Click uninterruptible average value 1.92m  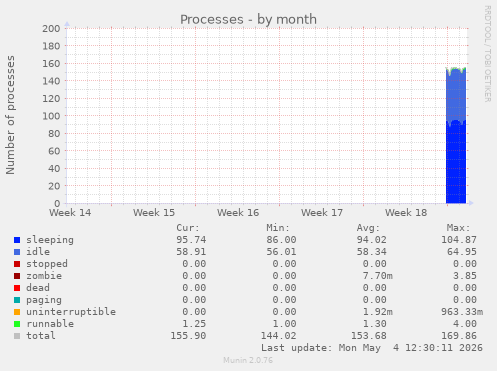click(x=377, y=312)
